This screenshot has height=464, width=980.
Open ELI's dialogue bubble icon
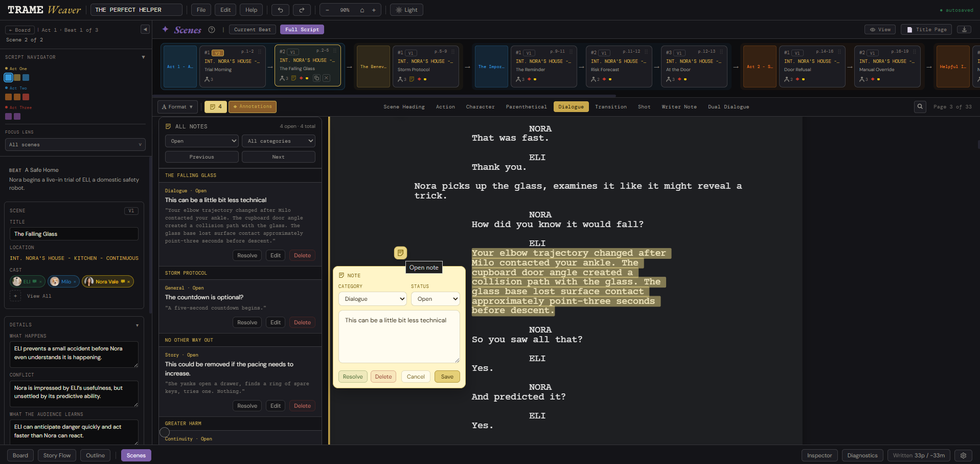tap(35, 281)
